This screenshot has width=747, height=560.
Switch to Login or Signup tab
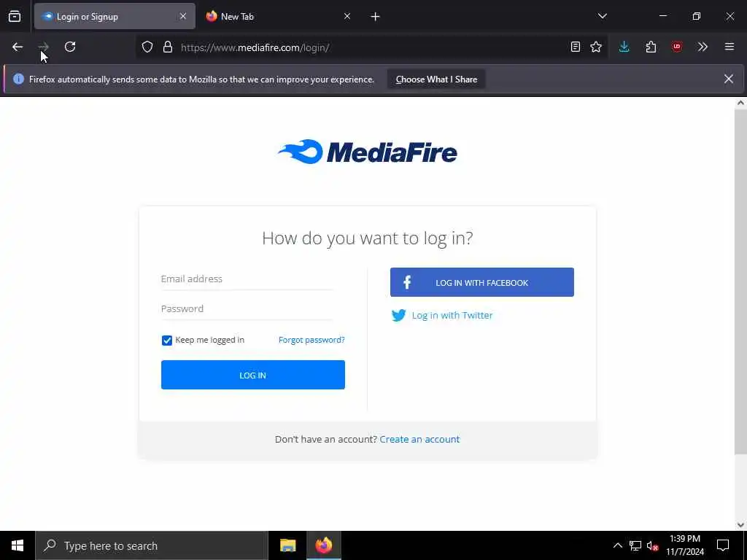coord(115,16)
